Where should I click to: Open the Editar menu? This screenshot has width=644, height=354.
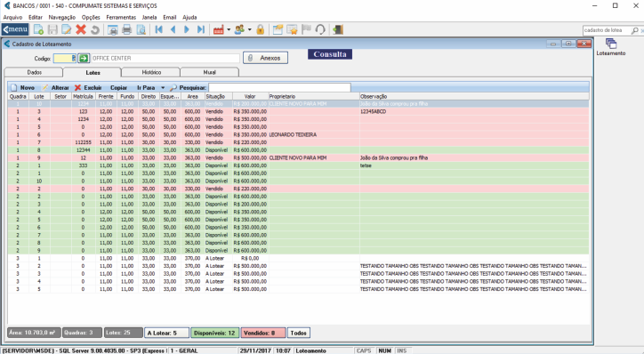pos(36,17)
